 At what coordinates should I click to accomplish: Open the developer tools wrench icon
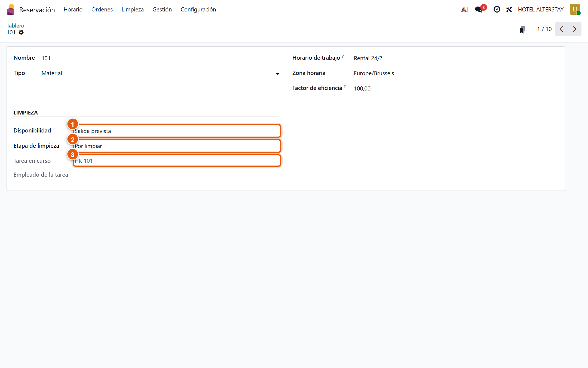[509, 10]
